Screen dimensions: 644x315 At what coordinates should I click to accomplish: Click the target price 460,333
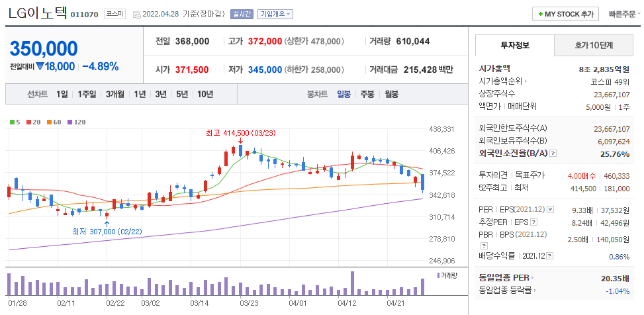(617, 176)
